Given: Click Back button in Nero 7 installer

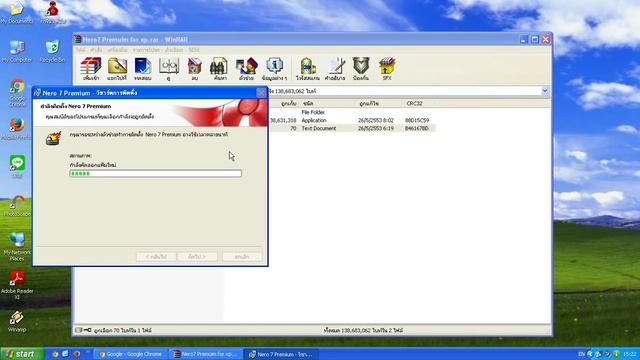Looking at the screenshot, I should [x=156, y=256].
